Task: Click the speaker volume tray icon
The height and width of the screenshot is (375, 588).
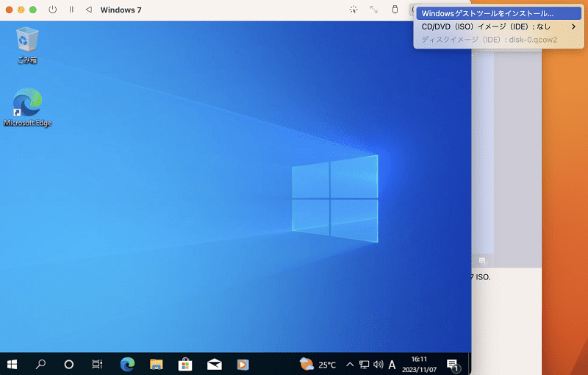Action: 379,364
